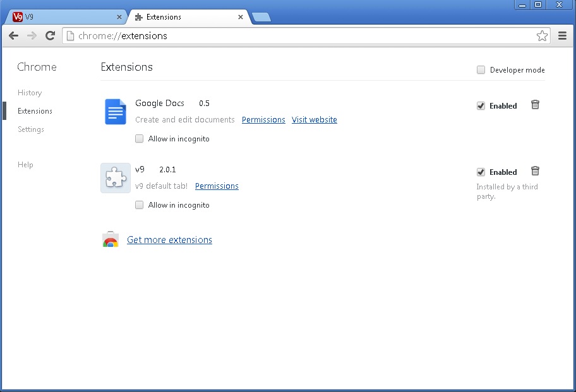
Task: Click the v9 puzzle piece extension icon
Action: click(x=115, y=178)
